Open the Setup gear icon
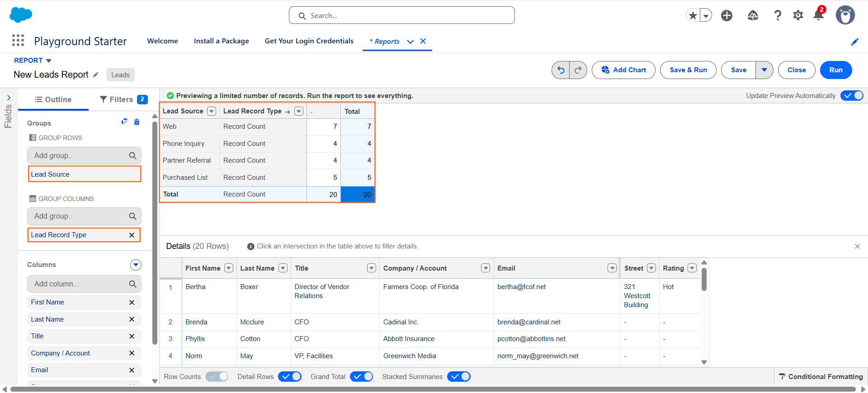The image size is (868, 393). coord(798,15)
